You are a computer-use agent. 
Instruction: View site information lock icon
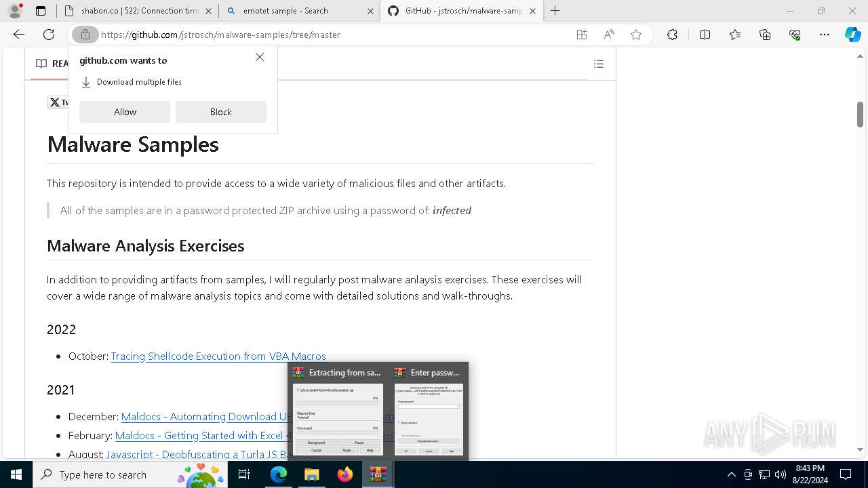85,35
